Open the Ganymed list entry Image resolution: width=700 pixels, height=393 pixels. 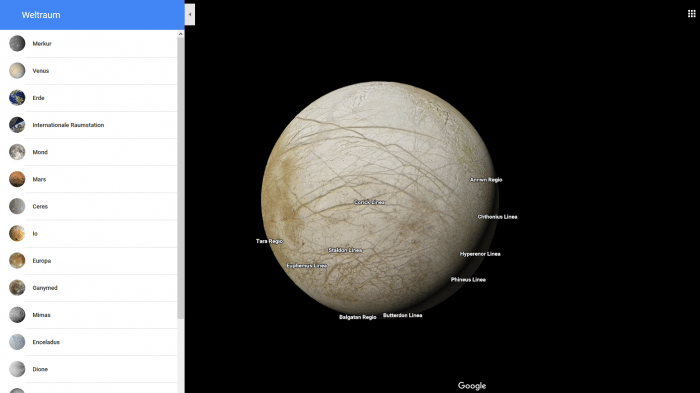point(88,288)
